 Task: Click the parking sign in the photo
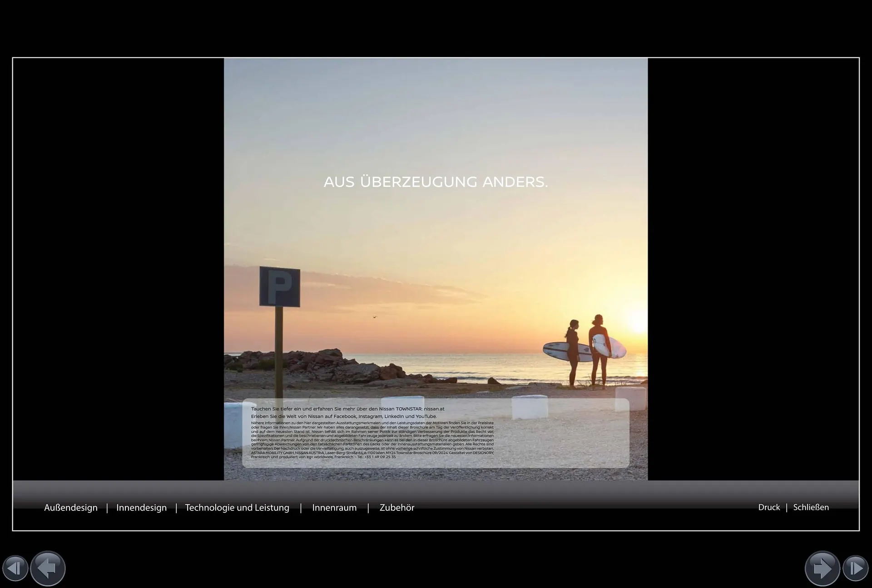click(279, 287)
